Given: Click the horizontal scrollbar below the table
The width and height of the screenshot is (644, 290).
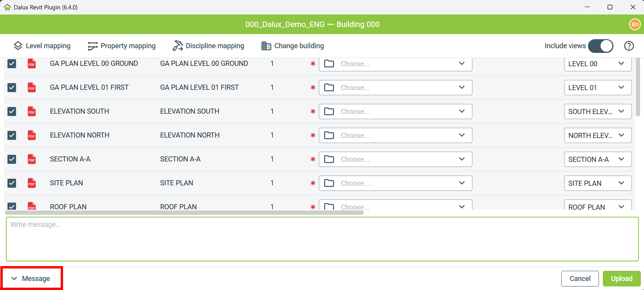Looking at the screenshot, I should pyautogui.click(x=184, y=212).
